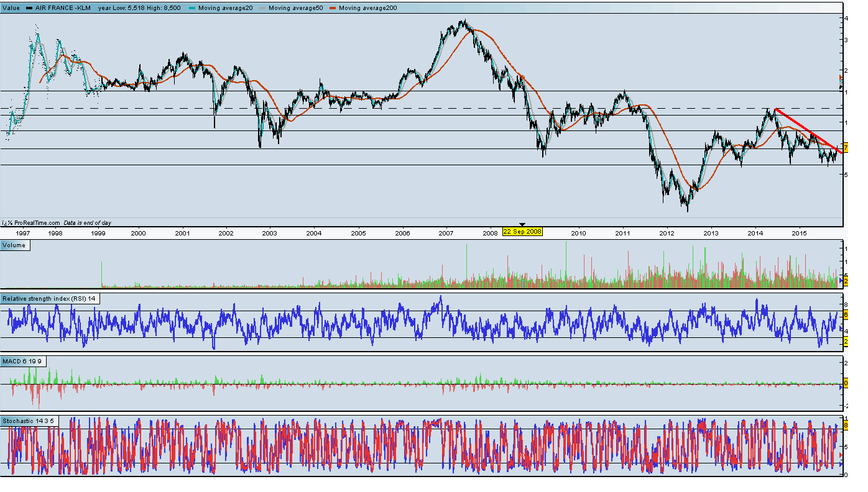Click the dashed horizontal line on the price chart
868x492 pixels.
pos(422,108)
